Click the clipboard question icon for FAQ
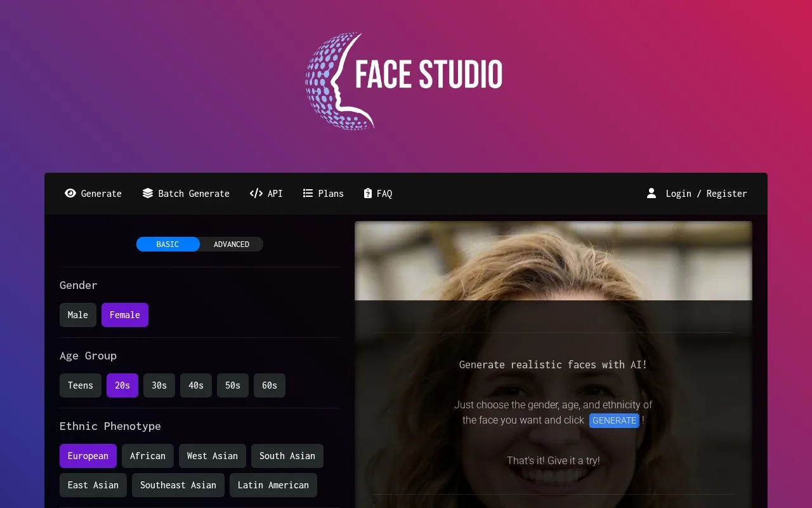 point(368,194)
